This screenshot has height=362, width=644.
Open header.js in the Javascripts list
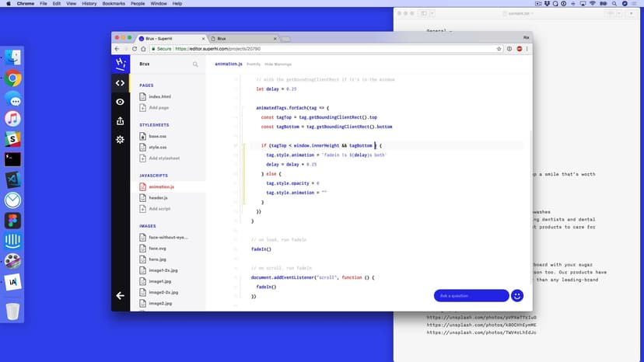158,198
